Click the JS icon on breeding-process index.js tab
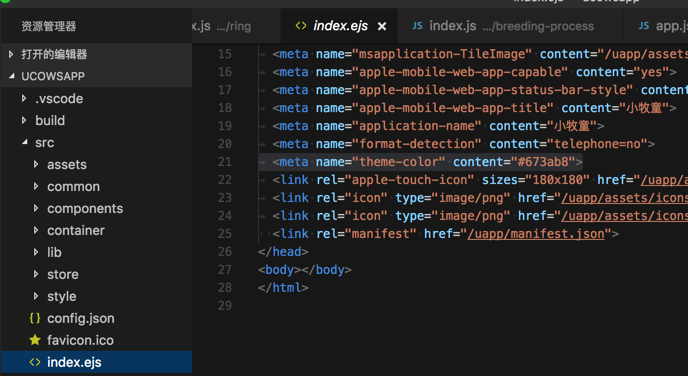 coord(417,26)
